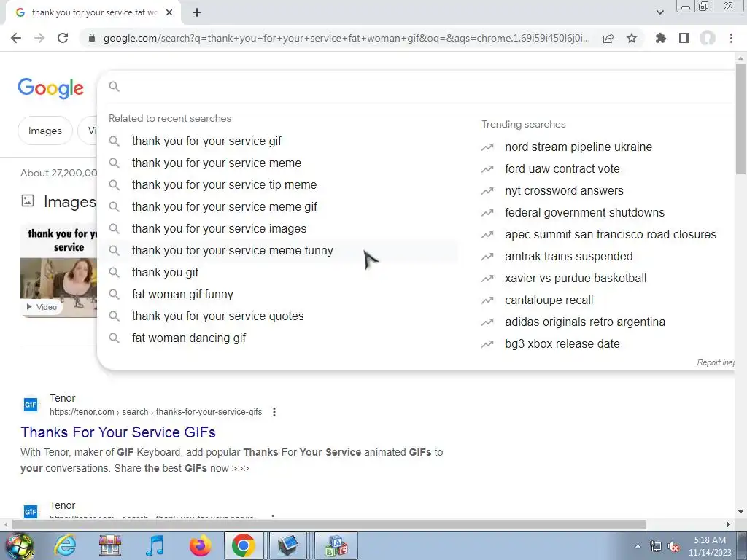Show hidden system tray icons arrow
The height and width of the screenshot is (560, 747).
click(x=638, y=546)
